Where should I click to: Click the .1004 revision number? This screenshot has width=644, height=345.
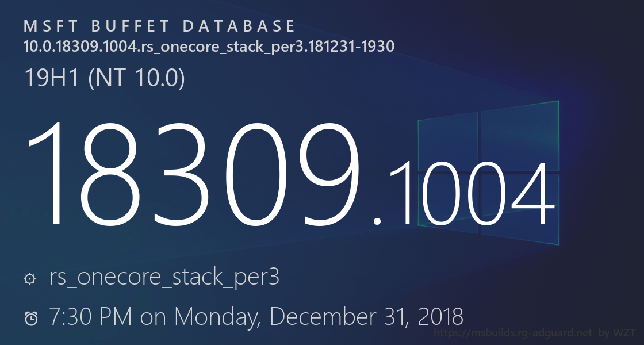[x=465, y=194]
